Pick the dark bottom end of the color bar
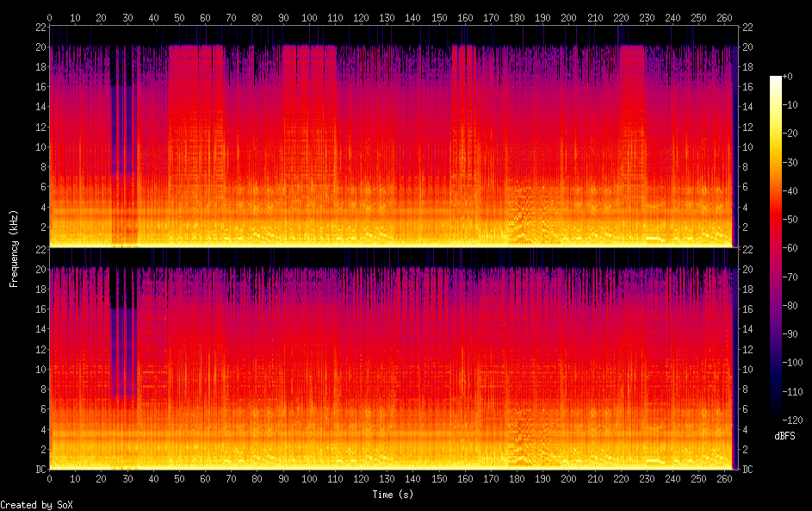Viewport: 812px width, 511px height. (x=776, y=415)
